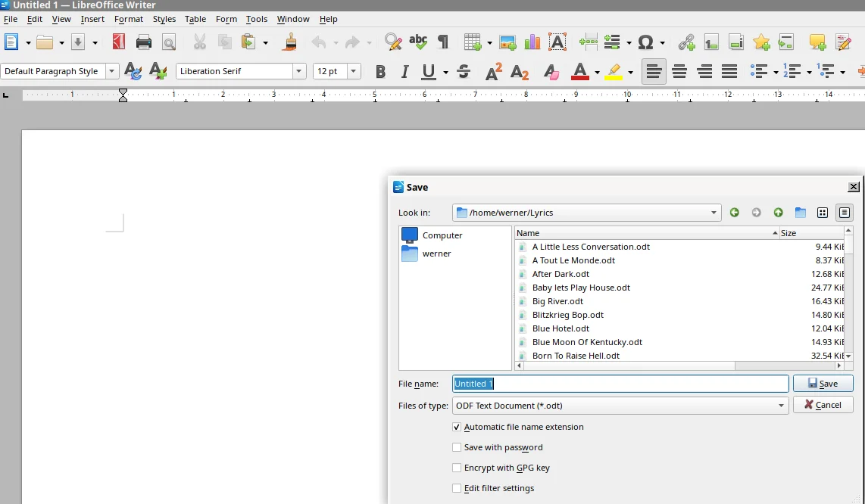Check Edit filter settings

457,488
